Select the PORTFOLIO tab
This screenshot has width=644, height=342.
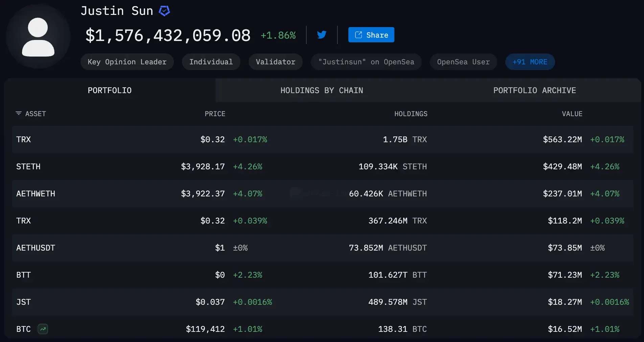110,90
